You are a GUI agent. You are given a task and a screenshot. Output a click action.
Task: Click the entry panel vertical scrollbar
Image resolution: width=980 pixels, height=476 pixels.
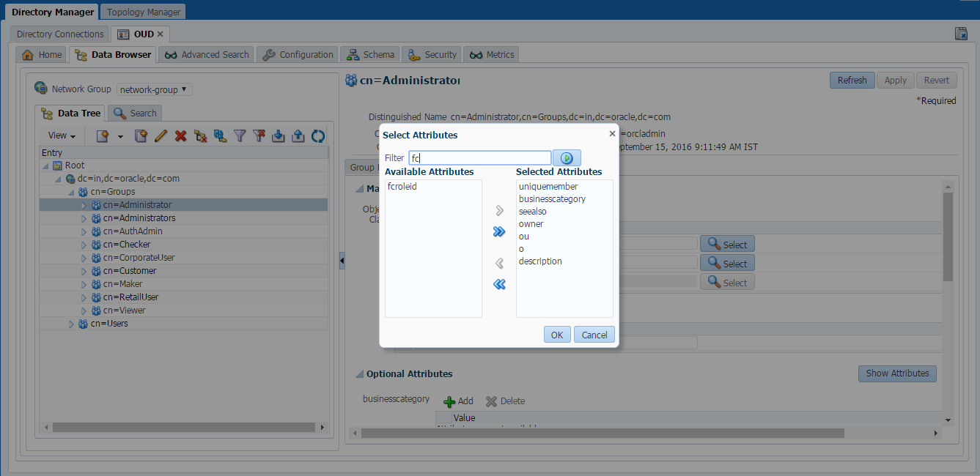tap(948, 237)
